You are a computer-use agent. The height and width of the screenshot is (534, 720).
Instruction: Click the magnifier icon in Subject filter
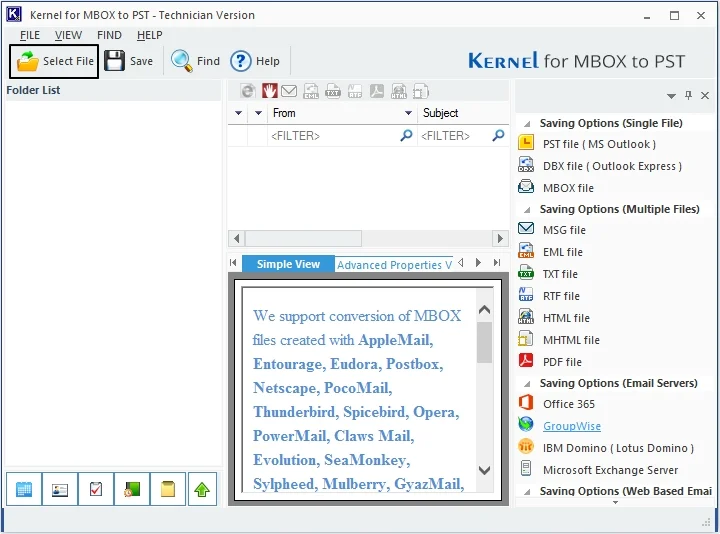coord(498,135)
